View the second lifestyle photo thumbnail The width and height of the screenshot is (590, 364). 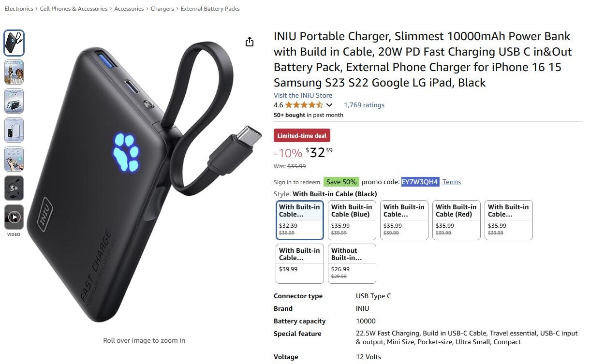point(14,72)
